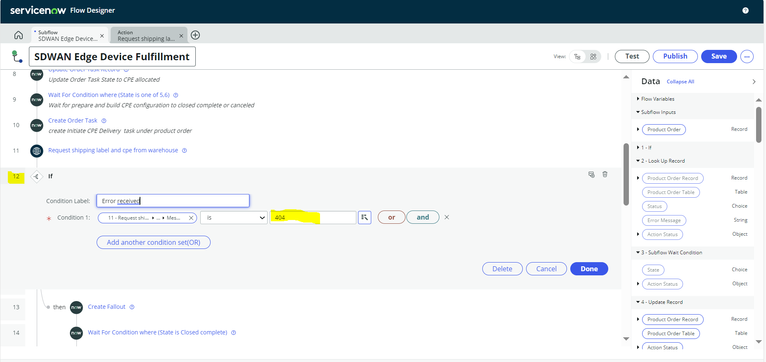
Task: Open Wait For Condition (State is one of 5,6)
Action: (109, 95)
